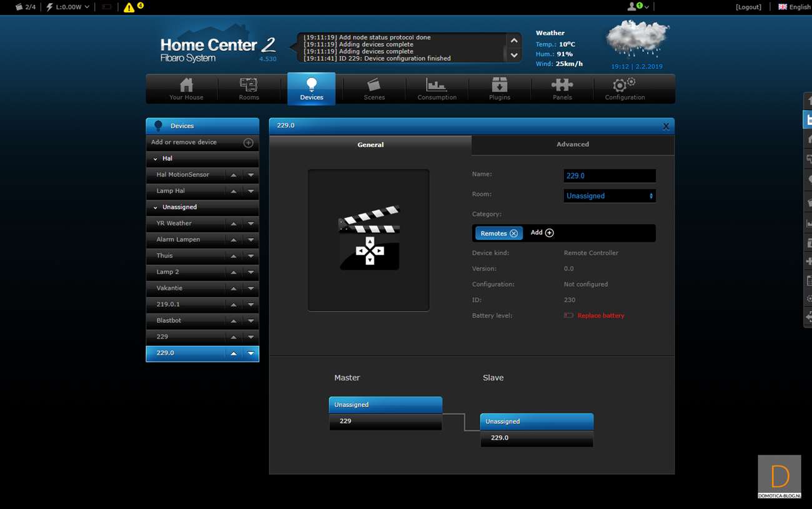
Task: Move Alarm Lampen down
Action: pyautogui.click(x=251, y=240)
